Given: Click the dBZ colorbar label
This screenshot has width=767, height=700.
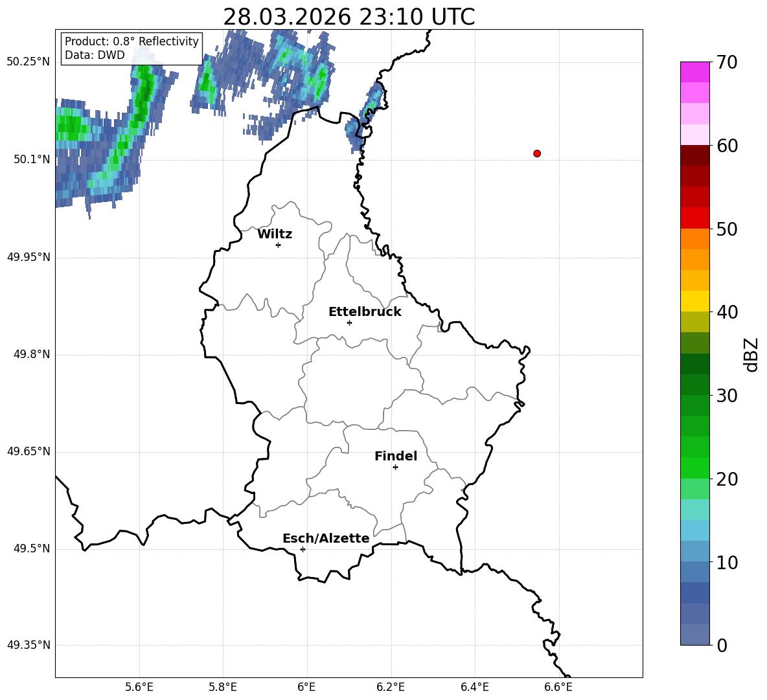Looking at the screenshot, I should point(751,354).
